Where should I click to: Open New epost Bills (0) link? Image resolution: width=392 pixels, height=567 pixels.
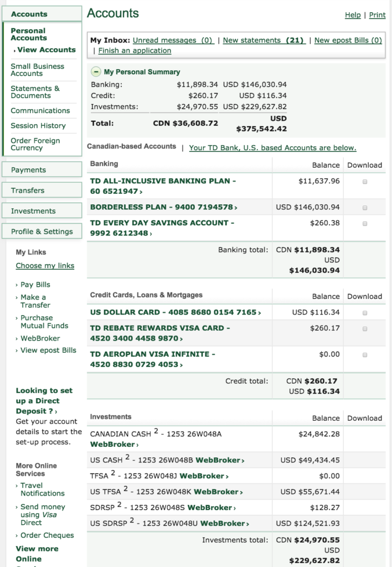348,40
